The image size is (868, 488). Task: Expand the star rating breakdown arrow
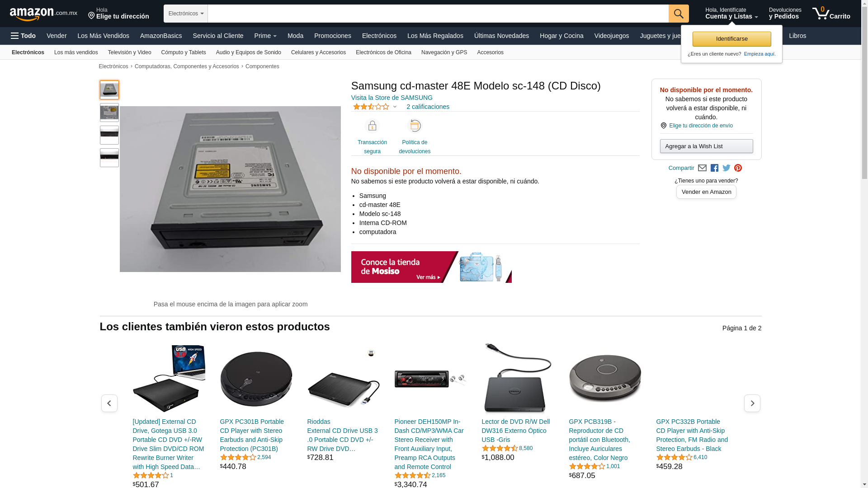coord(395,107)
